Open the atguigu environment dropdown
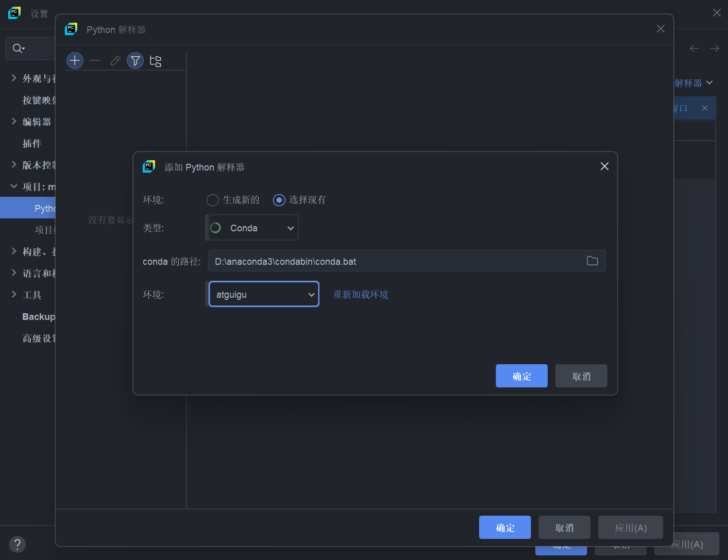The image size is (728, 560). 264,294
